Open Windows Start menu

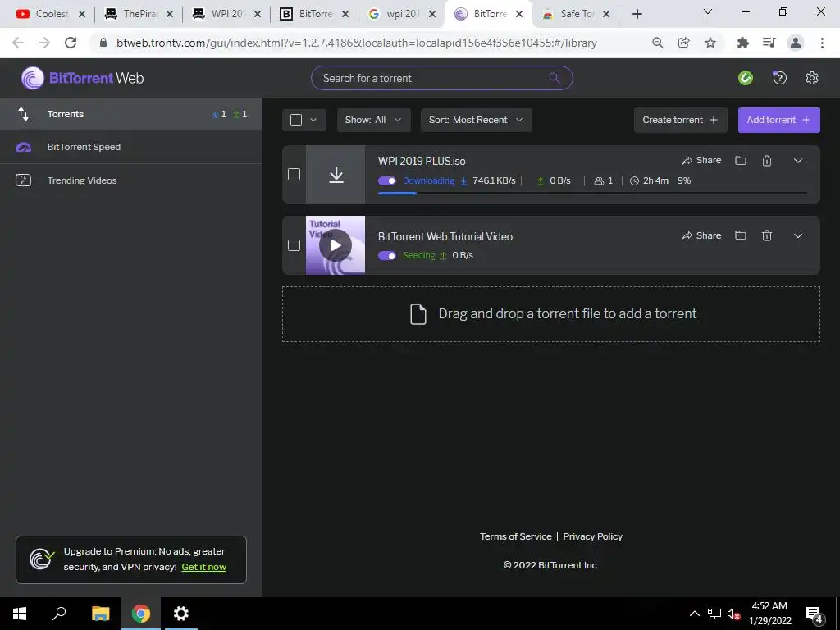(20, 614)
